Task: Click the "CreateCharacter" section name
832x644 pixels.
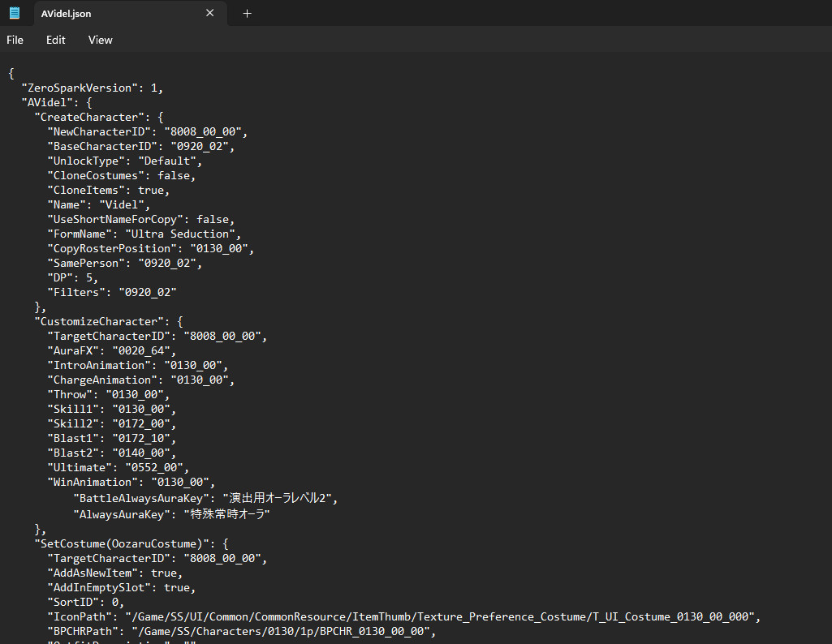Action: (91, 117)
